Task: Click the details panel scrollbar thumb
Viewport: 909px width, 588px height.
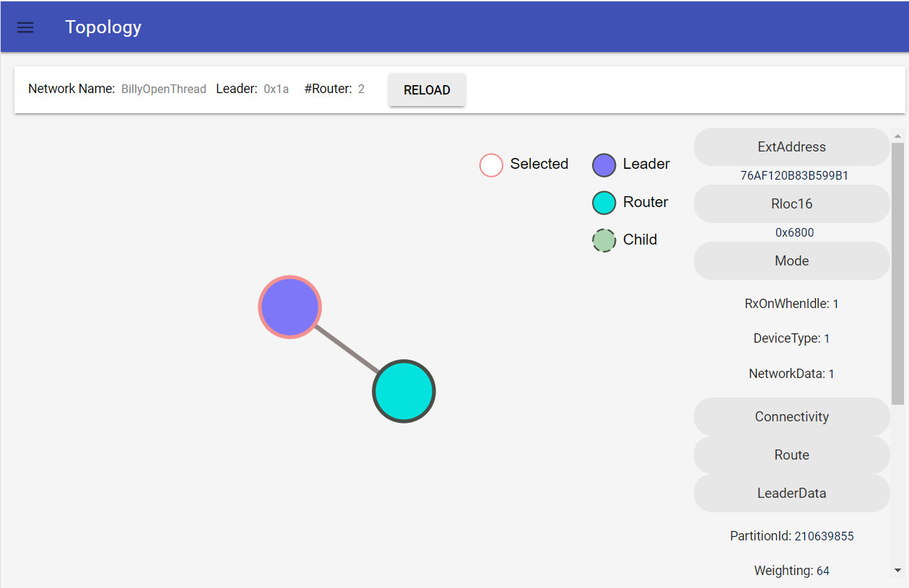Action: (x=897, y=273)
